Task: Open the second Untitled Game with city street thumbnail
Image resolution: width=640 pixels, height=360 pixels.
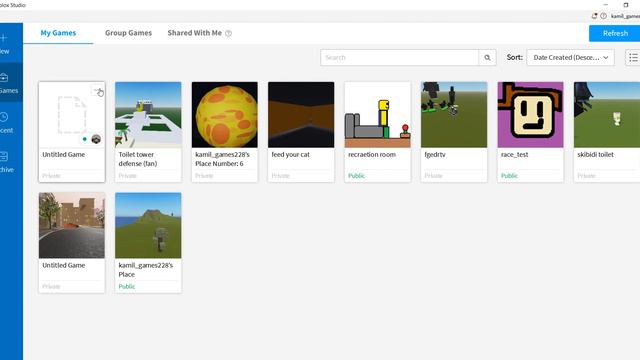Action: (x=72, y=225)
